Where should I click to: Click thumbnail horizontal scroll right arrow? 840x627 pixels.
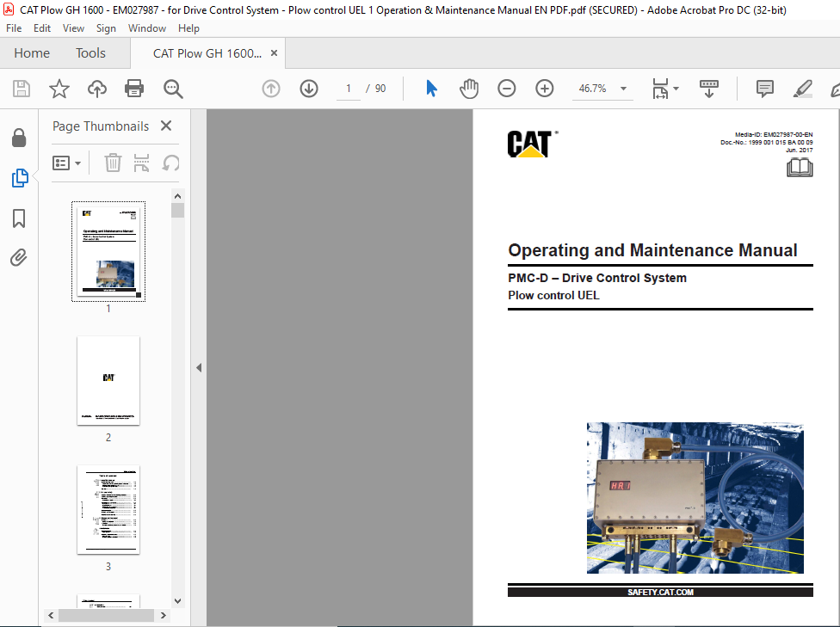[164, 615]
